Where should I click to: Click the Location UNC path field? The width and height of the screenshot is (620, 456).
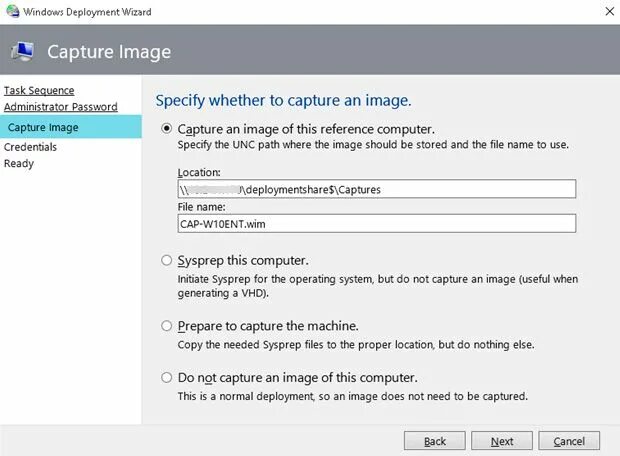pyautogui.click(x=376, y=189)
